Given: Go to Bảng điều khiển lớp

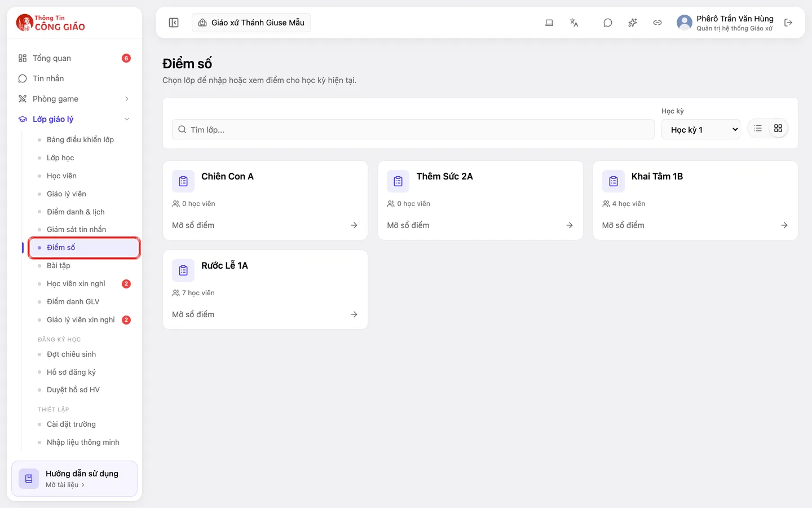Looking at the screenshot, I should point(85,139).
